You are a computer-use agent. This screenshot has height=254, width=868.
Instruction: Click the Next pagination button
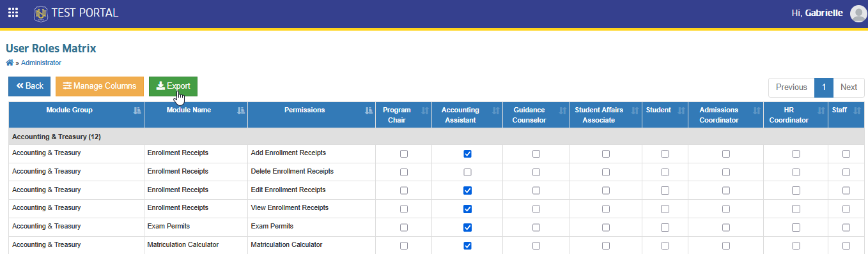coord(849,87)
